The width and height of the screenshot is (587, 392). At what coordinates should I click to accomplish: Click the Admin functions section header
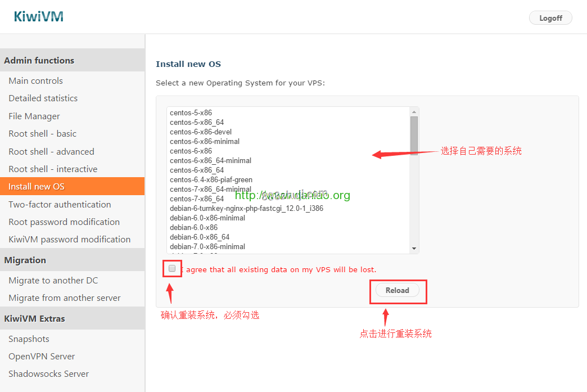[x=73, y=60]
